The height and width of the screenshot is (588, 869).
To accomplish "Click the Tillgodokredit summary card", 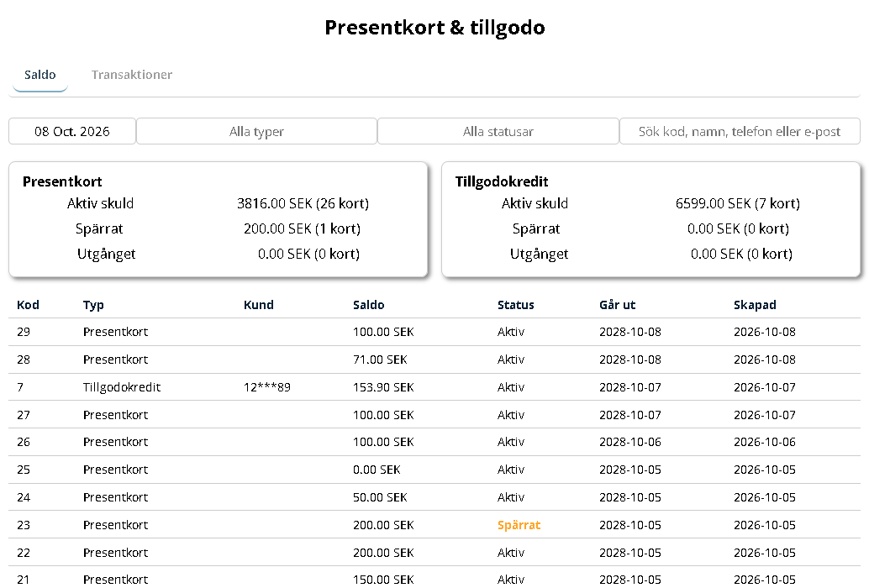I will click(x=650, y=219).
